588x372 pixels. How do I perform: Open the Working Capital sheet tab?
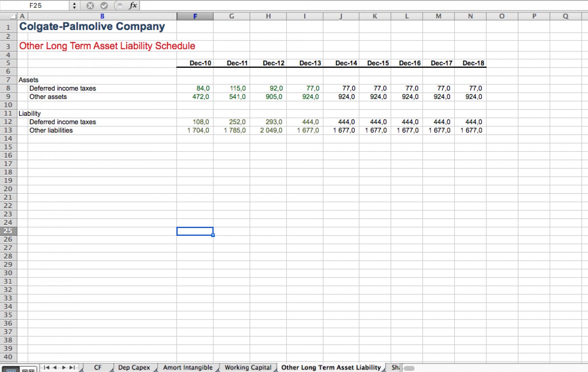pos(248,367)
